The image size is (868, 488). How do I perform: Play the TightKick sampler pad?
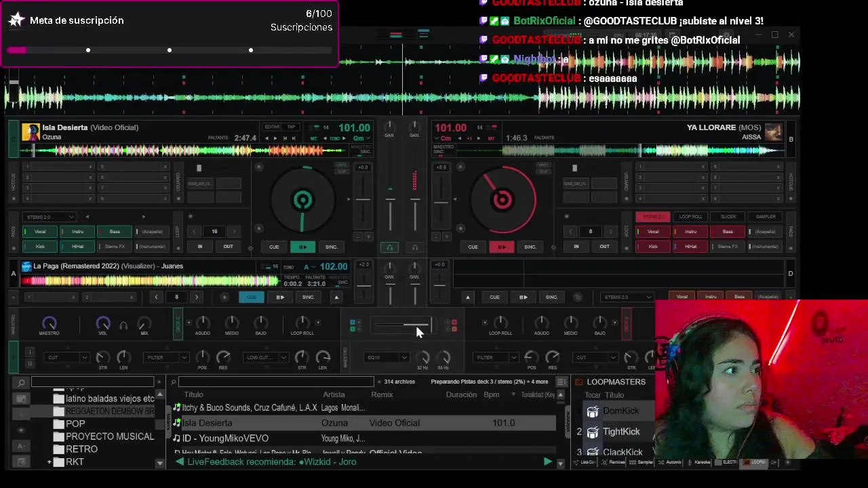tap(593, 432)
